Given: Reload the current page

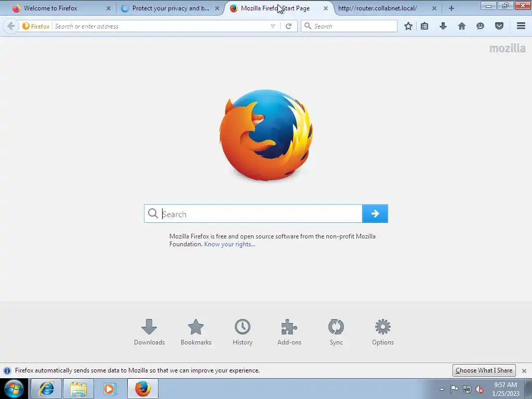Looking at the screenshot, I should point(288,26).
